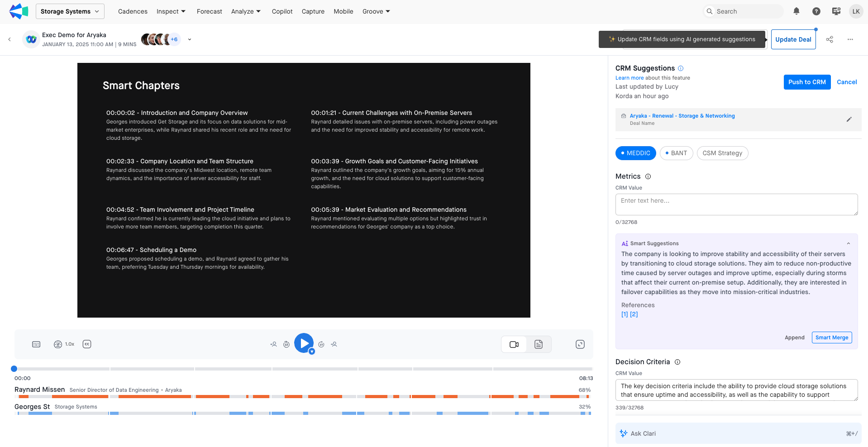The height and width of the screenshot is (447, 868).
Task: Collapse the Smart Suggestions panel
Action: 848,243
